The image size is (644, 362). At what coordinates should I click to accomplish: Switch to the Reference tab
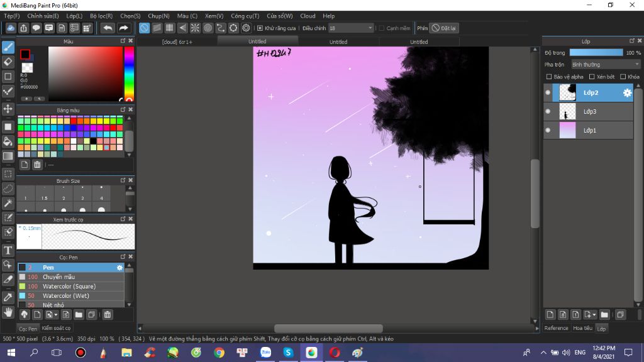[556, 328]
